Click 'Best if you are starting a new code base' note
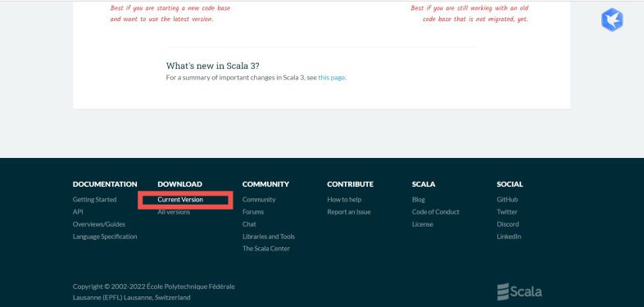This screenshot has height=307, width=644. 170,14
